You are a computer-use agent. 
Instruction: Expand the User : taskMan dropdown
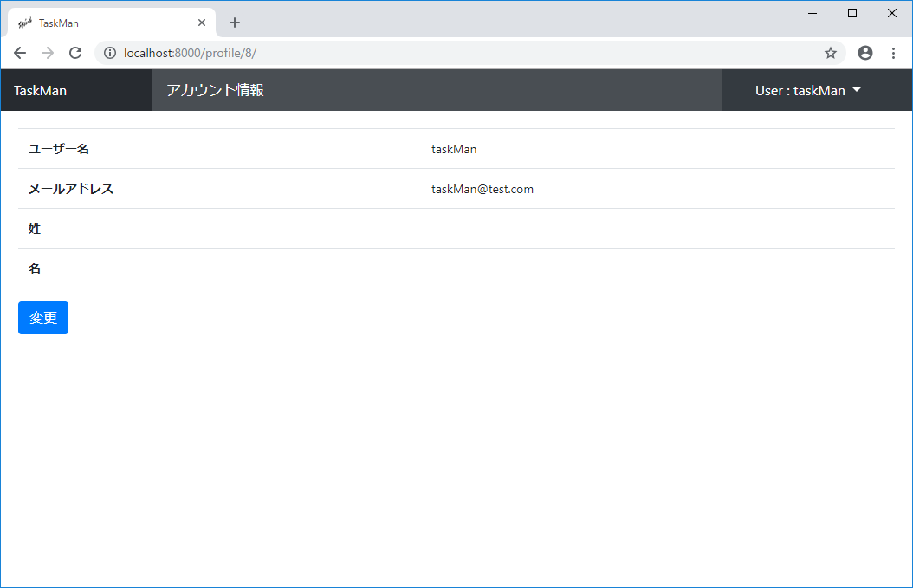[x=807, y=90]
